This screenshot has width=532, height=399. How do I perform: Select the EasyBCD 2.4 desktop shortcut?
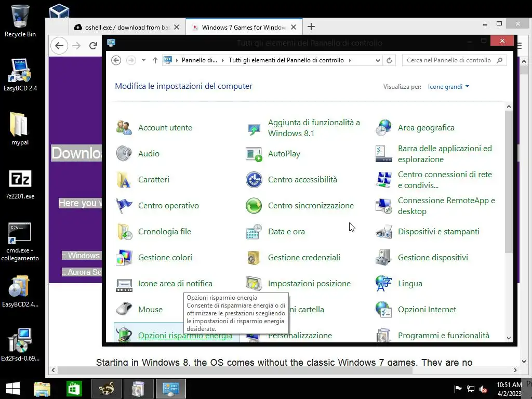click(20, 75)
